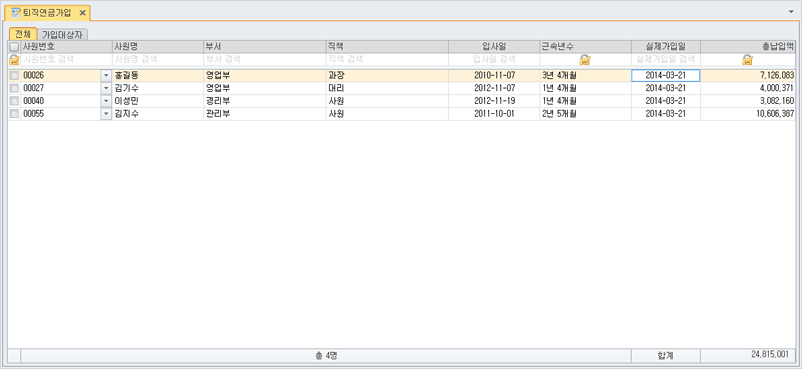Screen dimensions: 802x369
Task: Click hire date 2010-11-07
Action: coord(495,75)
